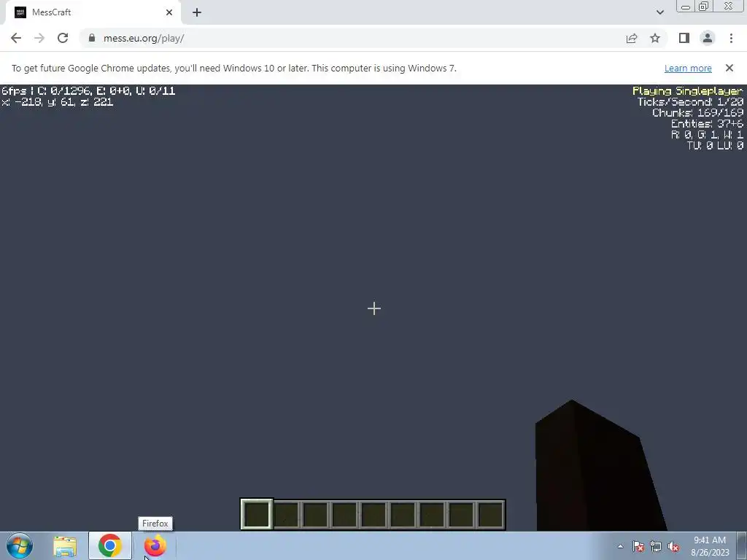Open a new browser tab
747x560 pixels.
(x=197, y=12)
